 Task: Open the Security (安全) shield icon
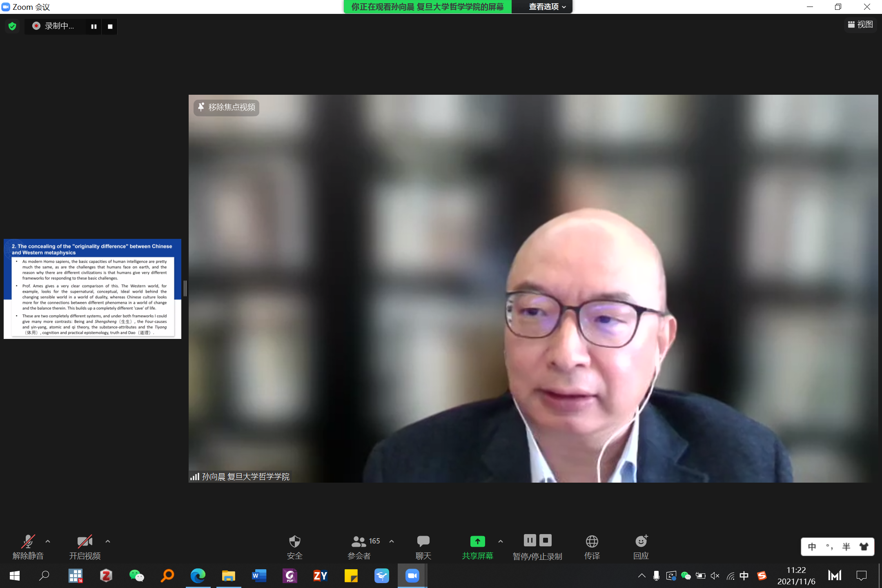(294, 542)
